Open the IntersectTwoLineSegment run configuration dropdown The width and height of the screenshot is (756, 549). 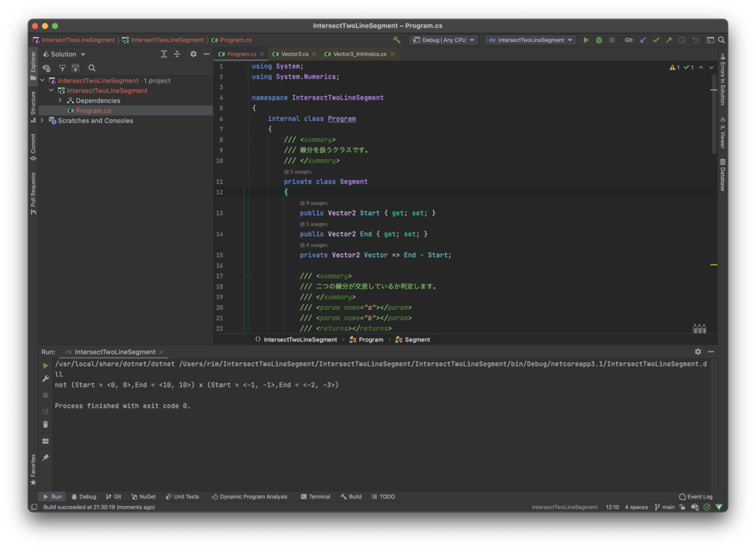(530, 40)
